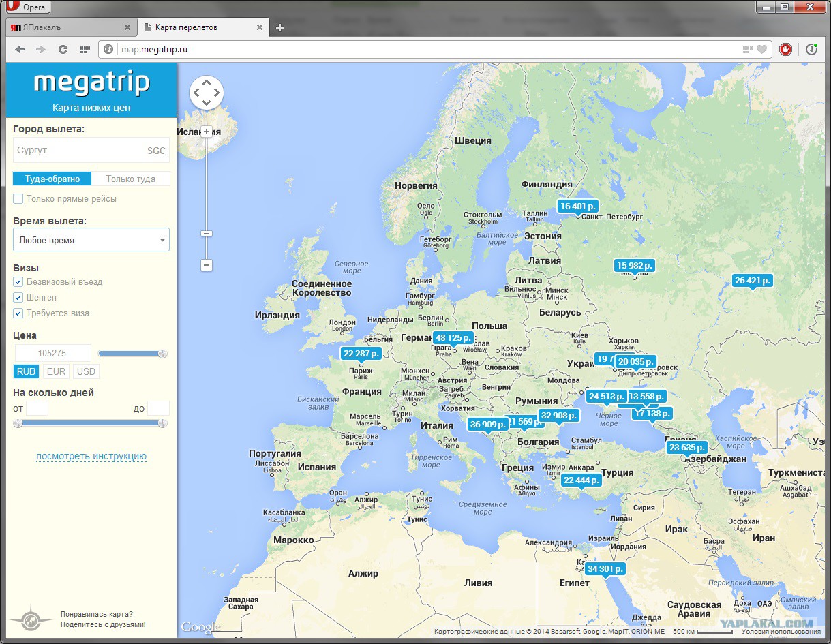Click the megatrip logo

pyautogui.click(x=91, y=82)
